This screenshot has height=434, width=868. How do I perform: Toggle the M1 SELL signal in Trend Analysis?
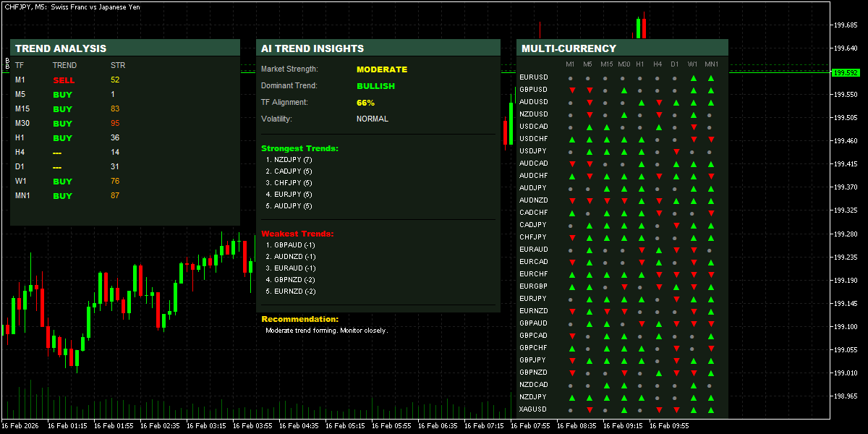coord(63,80)
